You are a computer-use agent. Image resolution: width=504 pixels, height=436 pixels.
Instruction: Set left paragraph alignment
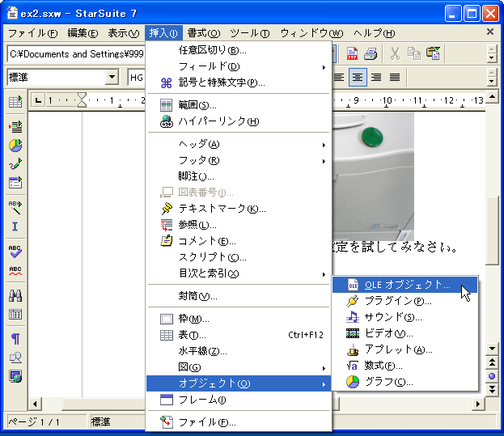tap(339, 77)
